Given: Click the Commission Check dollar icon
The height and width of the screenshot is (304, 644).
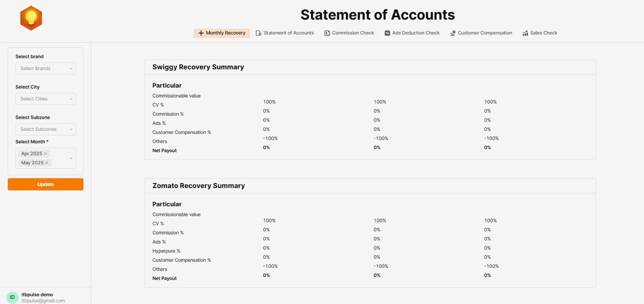Looking at the screenshot, I should point(326,33).
